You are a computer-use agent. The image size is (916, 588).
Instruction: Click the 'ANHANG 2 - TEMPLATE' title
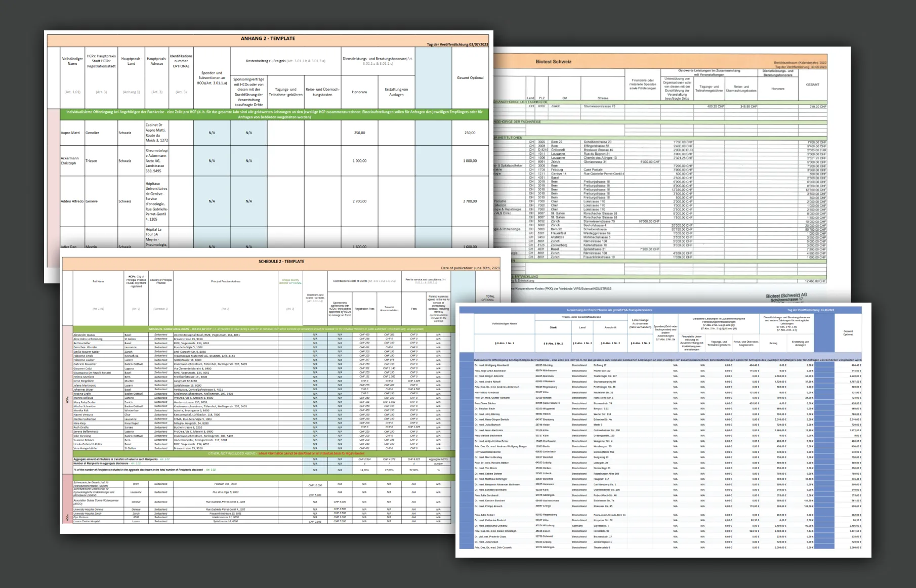point(268,38)
